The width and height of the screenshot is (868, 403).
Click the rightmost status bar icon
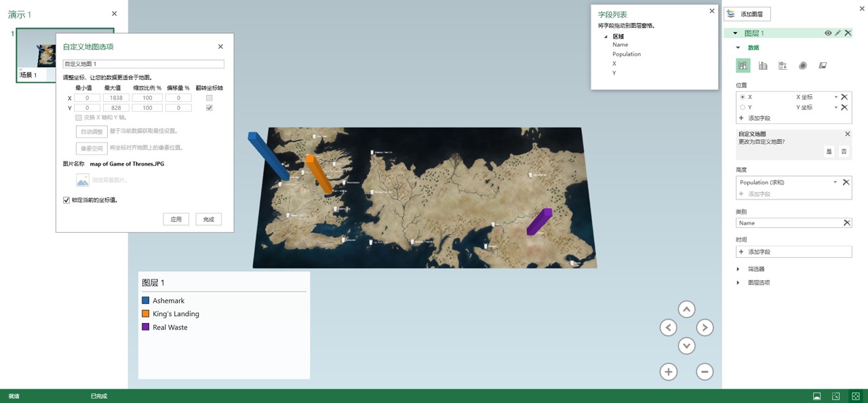(x=856, y=396)
